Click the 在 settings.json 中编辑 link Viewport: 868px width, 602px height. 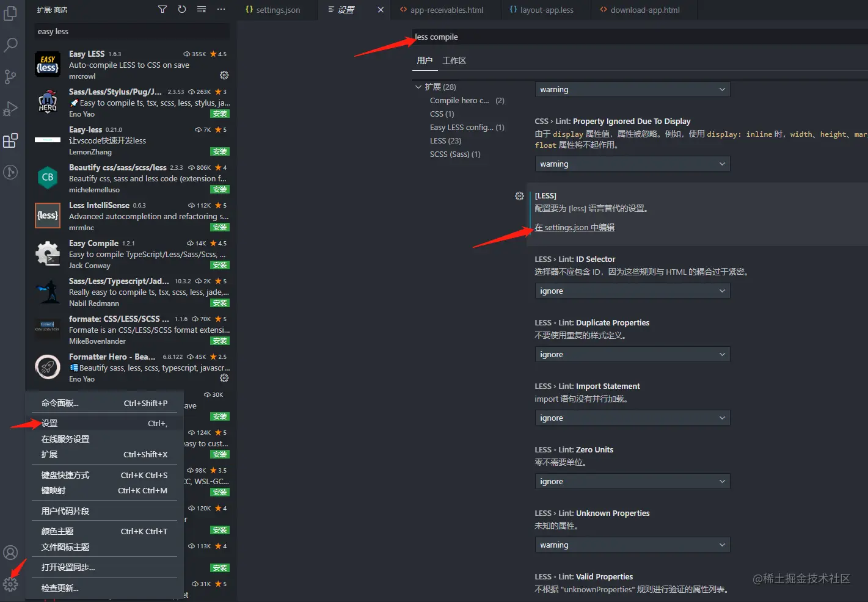[575, 227]
